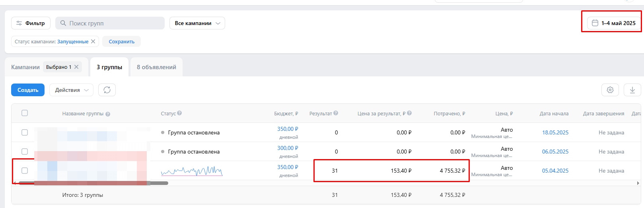Click help icon beside Название группы
644x208 pixels.
click(108, 114)
